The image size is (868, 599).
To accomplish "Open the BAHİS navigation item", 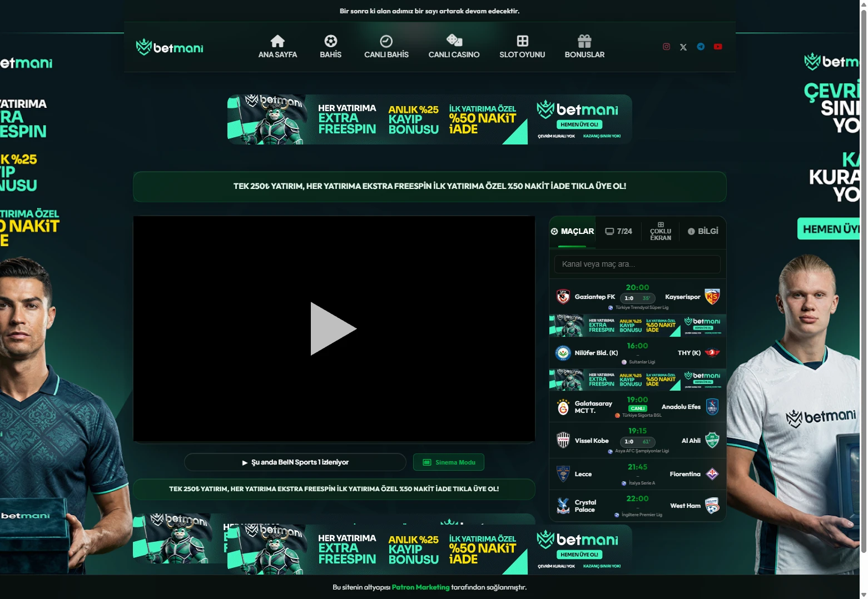I will coord(331,47).
